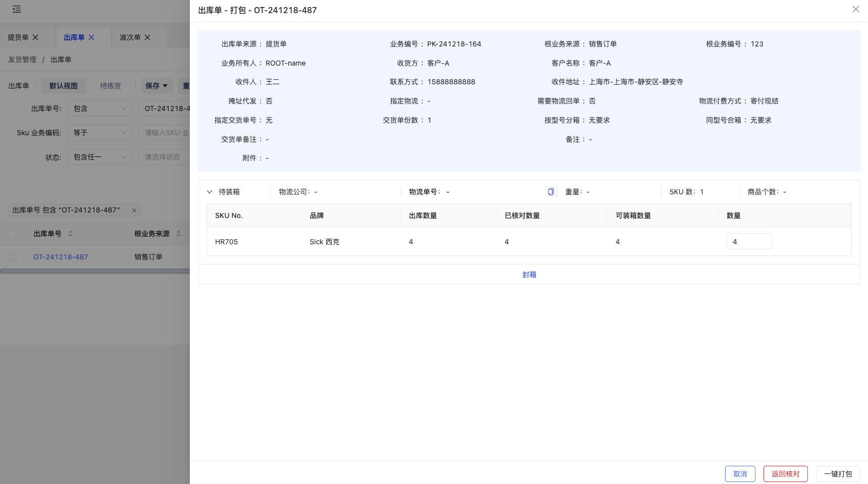Close the 出库单 tab with its X icon
Image resolution: width=868 pixels, height=484 pixels.
91,37
